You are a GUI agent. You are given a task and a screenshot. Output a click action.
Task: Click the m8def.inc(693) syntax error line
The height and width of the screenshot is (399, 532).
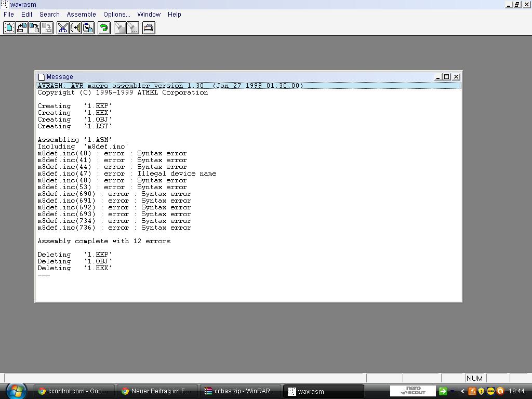tap(114, 215)
